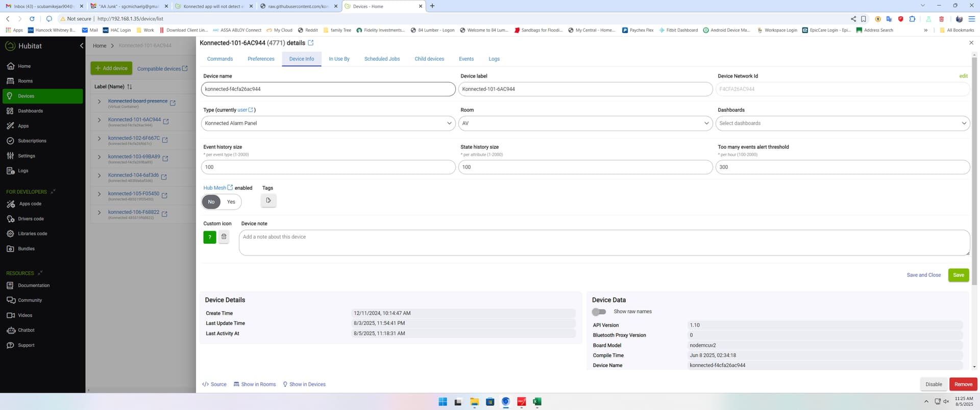Expand the Konnected-104-6af3d6 device row

point(100,175)
